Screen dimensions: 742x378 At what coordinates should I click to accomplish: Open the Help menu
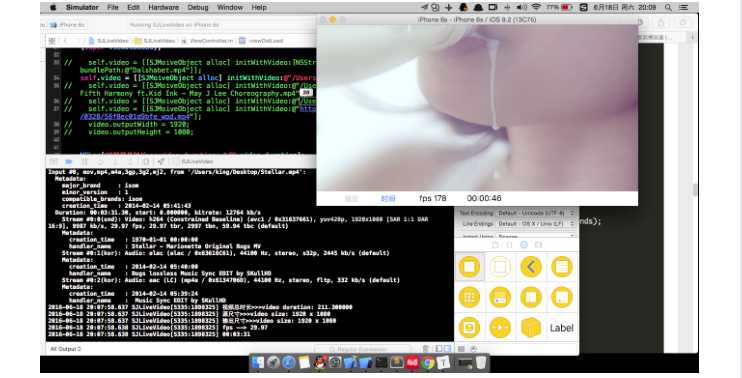click(259, 8)
